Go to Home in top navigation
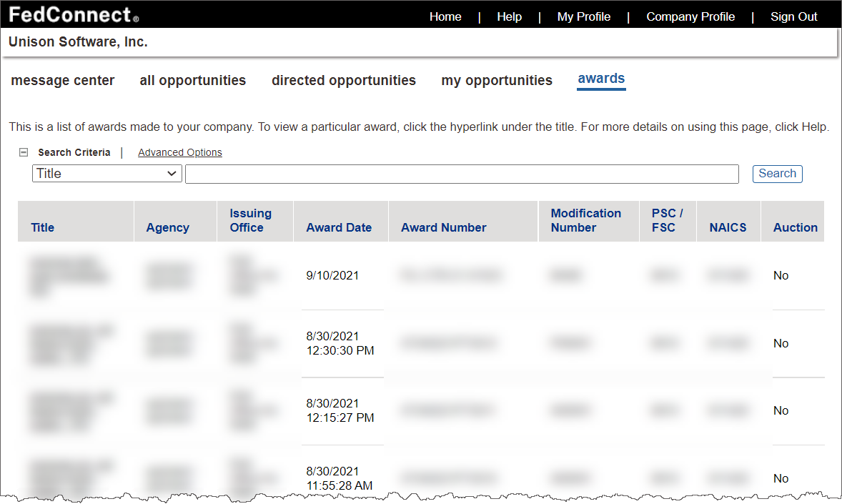The width and height of the screenshot is (842, 504). coord(445,16)
